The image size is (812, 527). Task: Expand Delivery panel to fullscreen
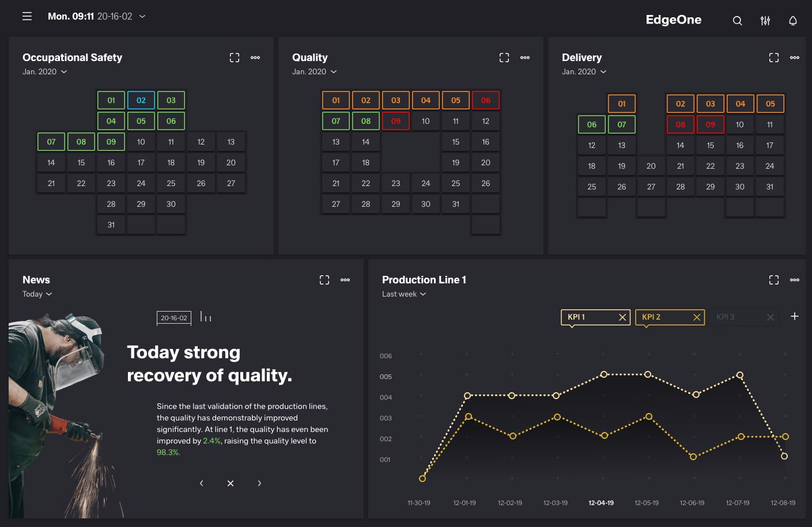pyautogui.click(x=774, y=58)
